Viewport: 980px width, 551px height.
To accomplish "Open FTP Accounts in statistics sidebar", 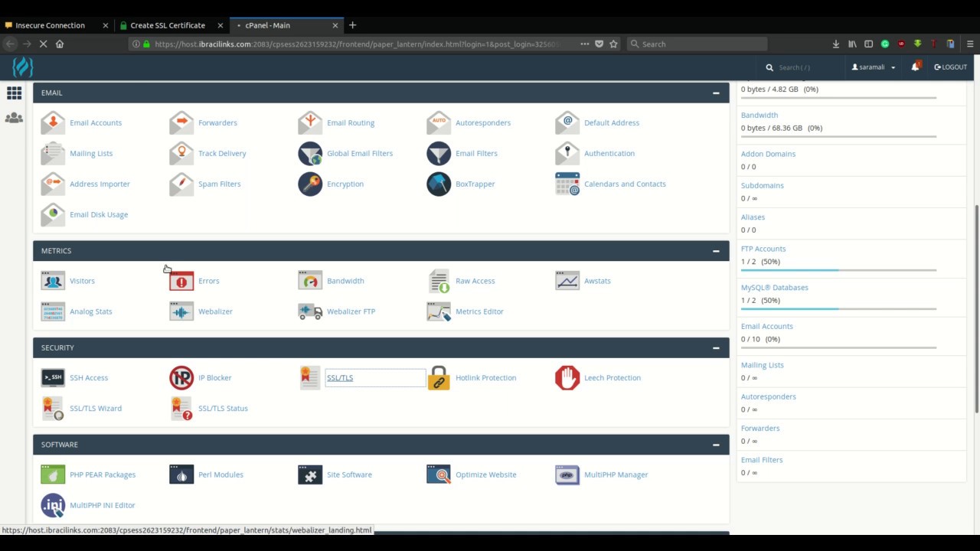I will pos(763,249).
